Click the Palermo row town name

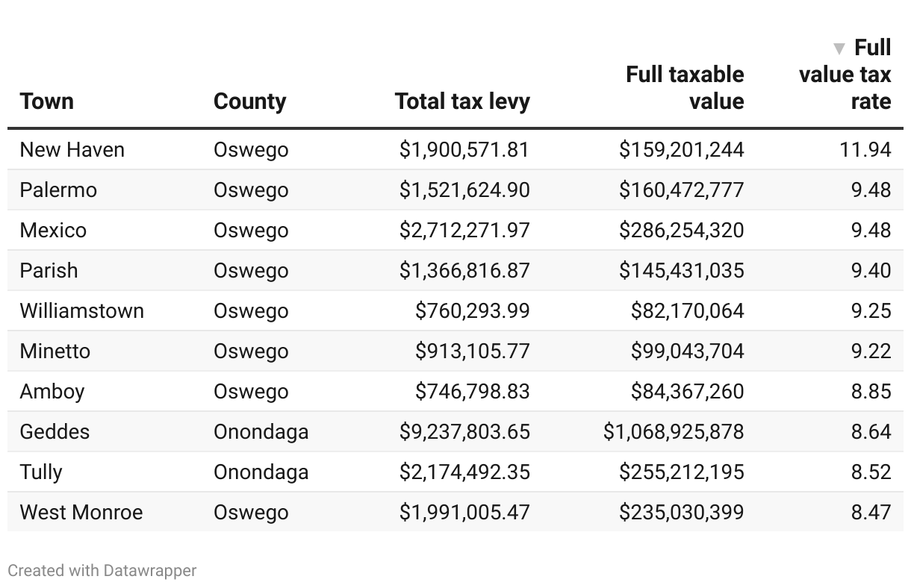coord(58,190)
